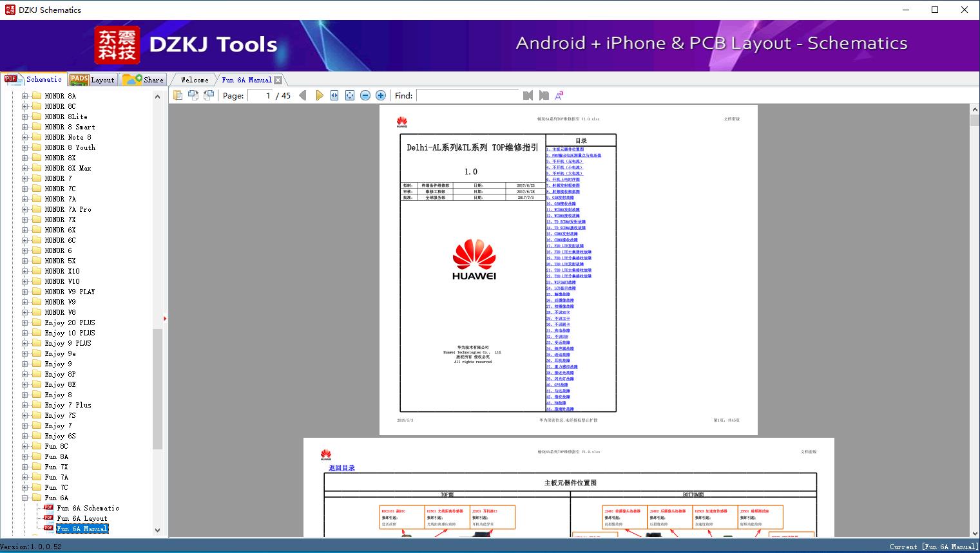Expand the Fun 7X tree node
Viewport: 980px width, 553px height.
[x=24, y=467]
